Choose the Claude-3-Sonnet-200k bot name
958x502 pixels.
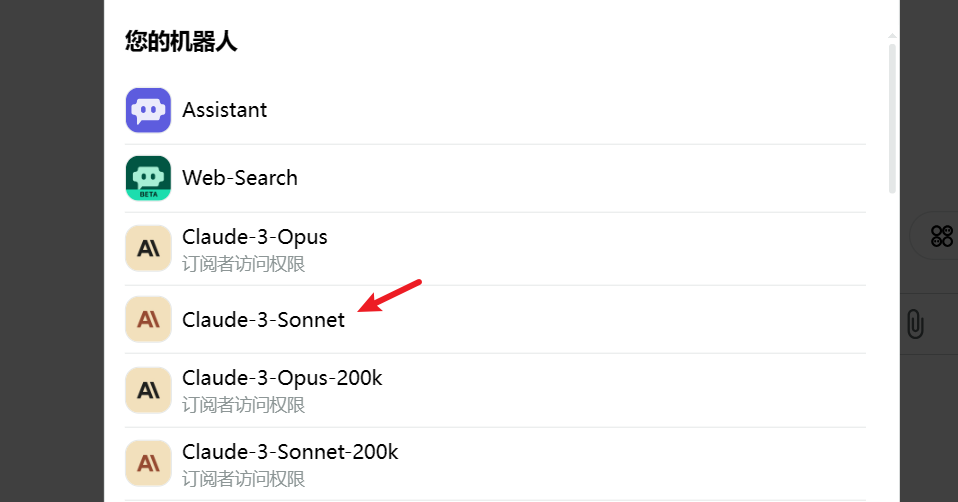pos(290,452)
